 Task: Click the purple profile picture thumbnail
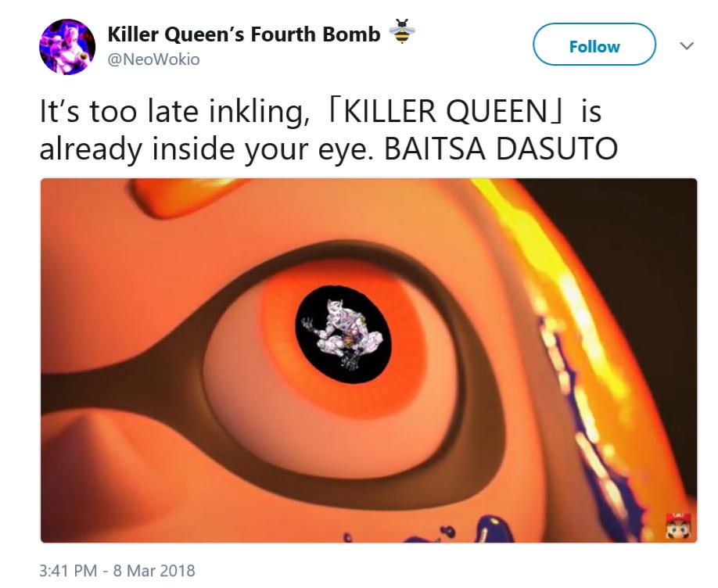[69, 44]
